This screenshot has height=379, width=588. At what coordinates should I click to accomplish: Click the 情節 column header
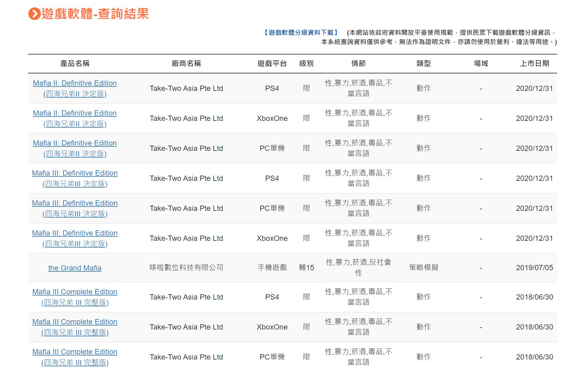[x=358, y=63]
